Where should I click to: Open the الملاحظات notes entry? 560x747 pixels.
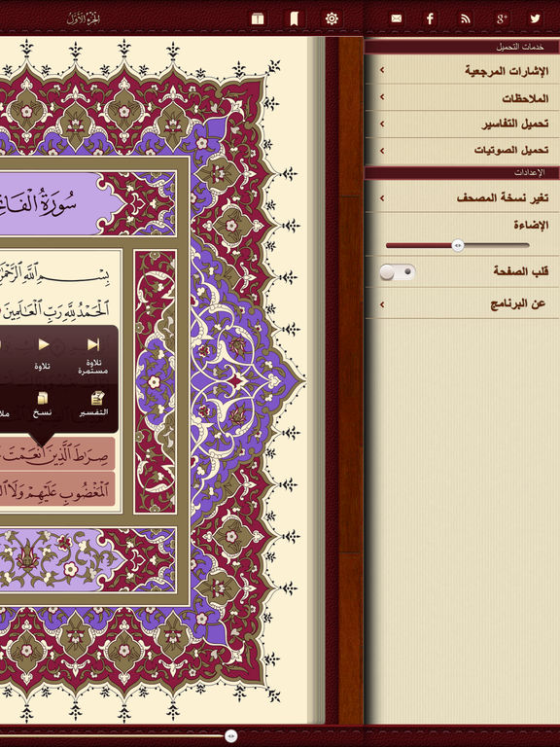[x=463, y=97]
